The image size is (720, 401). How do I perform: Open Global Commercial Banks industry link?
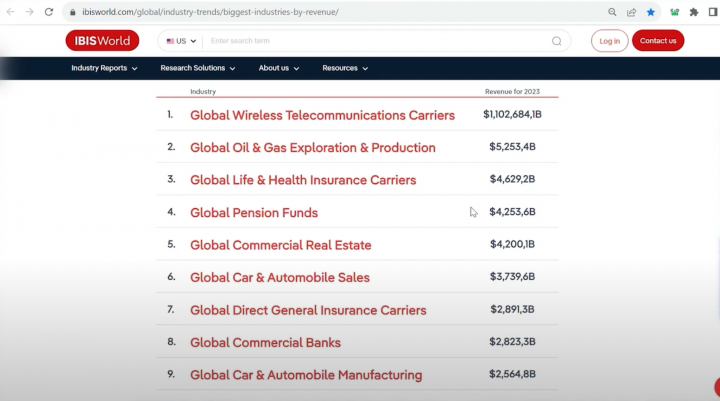click(265, 343)
